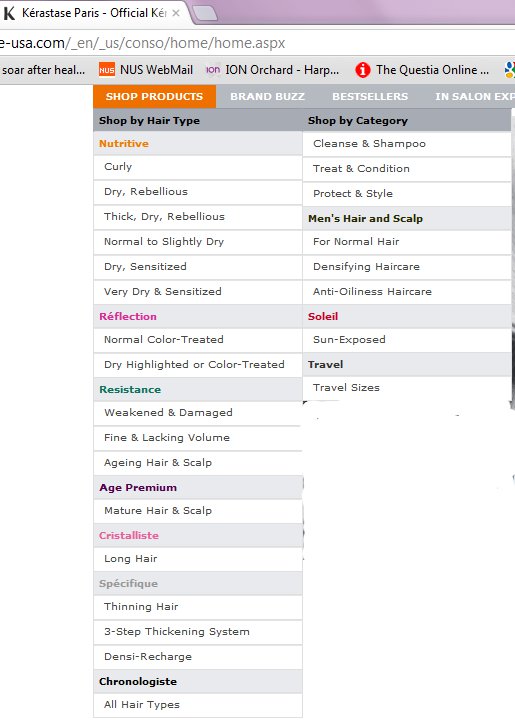
Task: Open The Questia Online bookmark icon
Action: click(363, 70)
